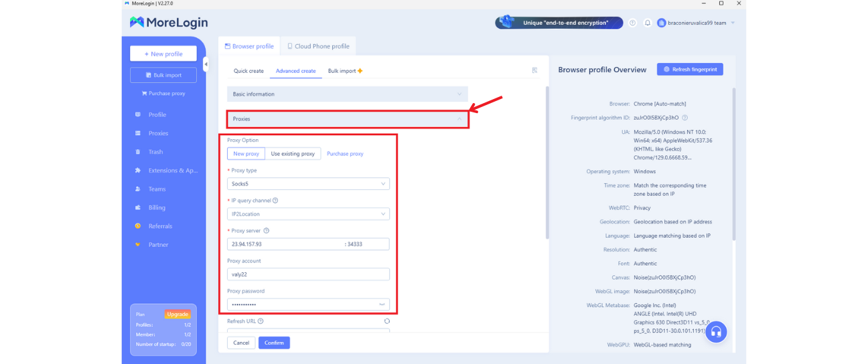Select the New proxy option

point(246,154)
